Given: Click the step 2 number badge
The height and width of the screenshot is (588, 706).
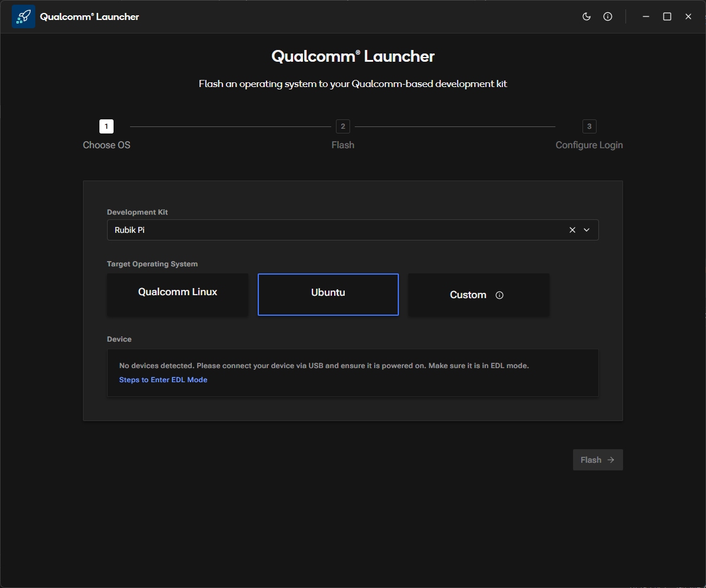Looking at the screenshot, I should tap(343, 126).
